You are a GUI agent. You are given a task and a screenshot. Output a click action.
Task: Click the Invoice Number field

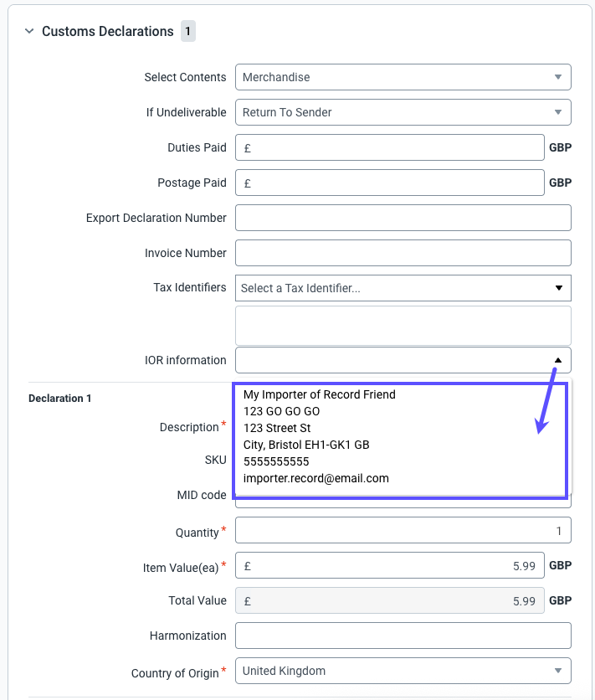pyautogui.click(x=403, y=253)
